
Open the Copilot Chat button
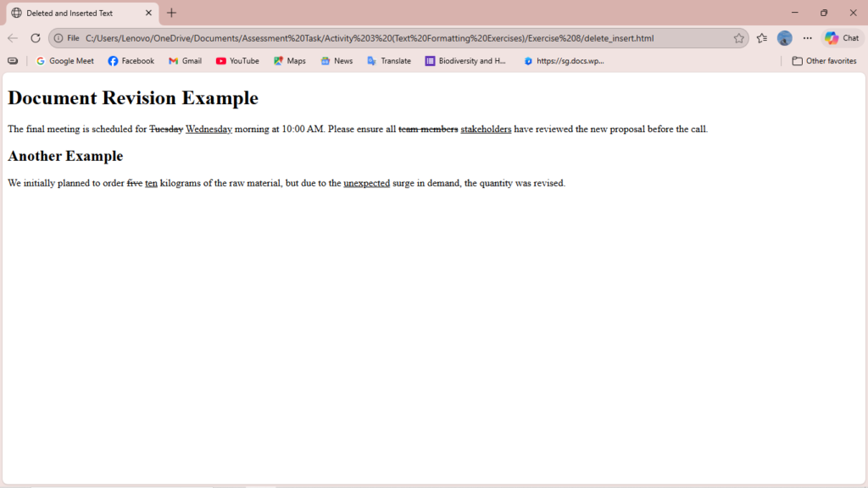pos(842,38)
